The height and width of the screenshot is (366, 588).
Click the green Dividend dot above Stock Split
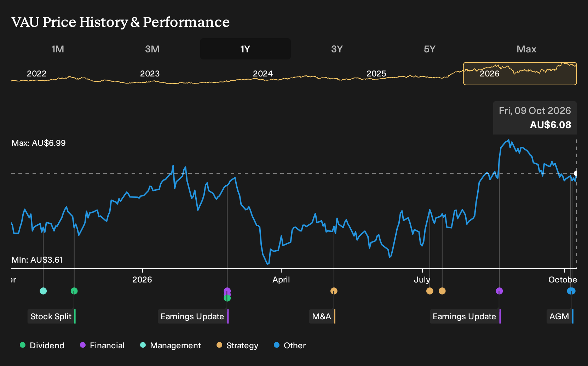coord(74,291)
